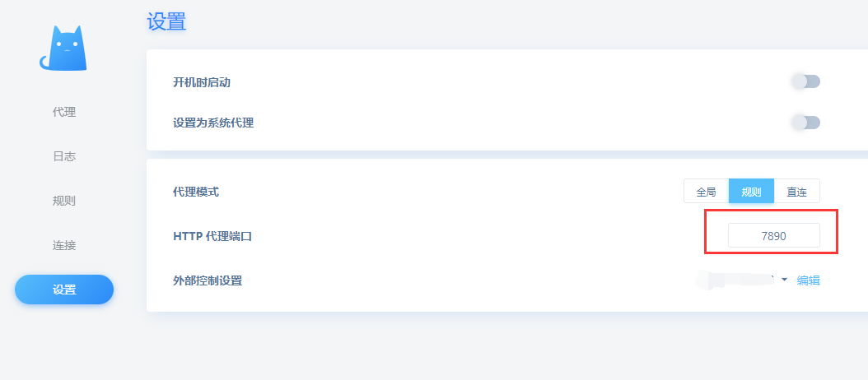868x380 pixels.
Task: Select the highlighted 设置 sidebar item
Action: point(64,290)
